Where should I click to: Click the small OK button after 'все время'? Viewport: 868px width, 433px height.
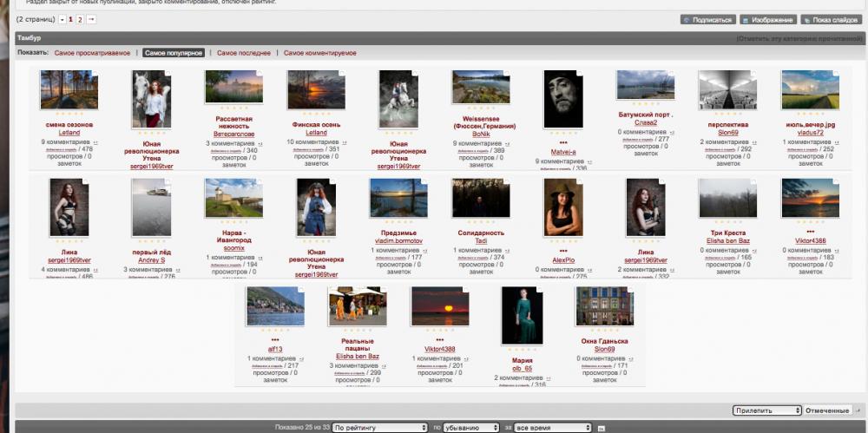coord(602,429)
